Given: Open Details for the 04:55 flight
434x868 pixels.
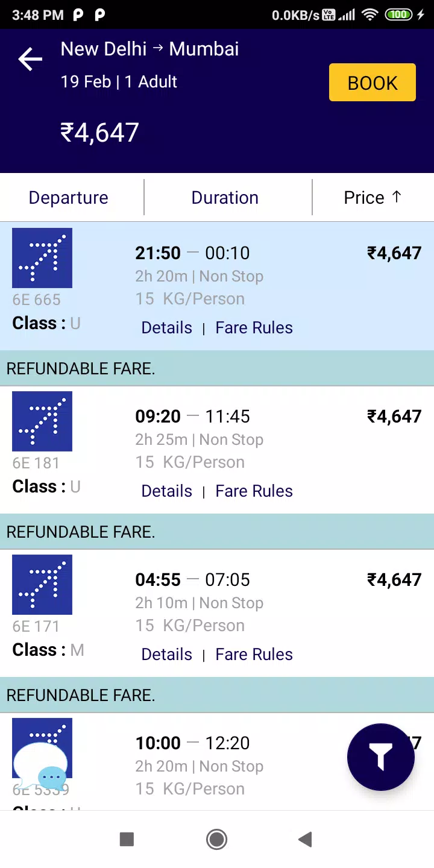Looking at the screenshot, I should (x=166, y=654).
